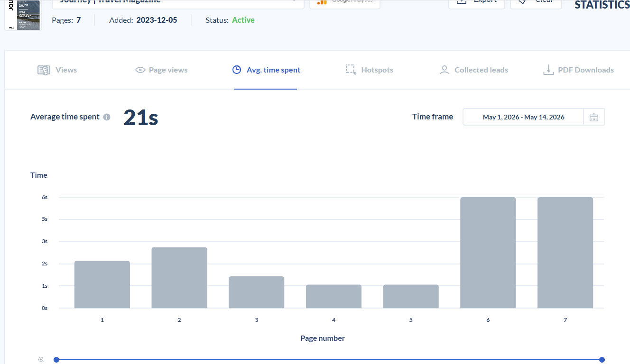Viewport: 630px width, 364px height.
Task: Click the large 21s average value
Action: pyautogui.click(x=141, y=118)
